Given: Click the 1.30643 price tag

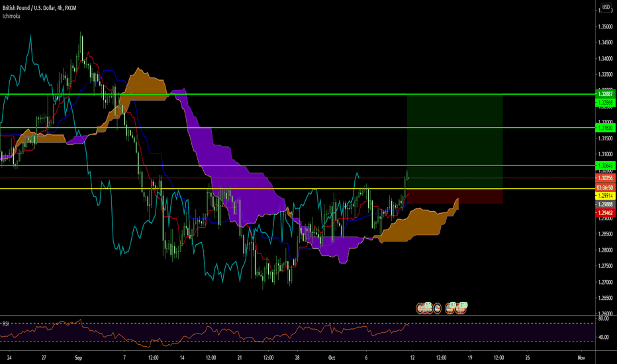Looking at the screenshot, I should (x=605, y=165).
